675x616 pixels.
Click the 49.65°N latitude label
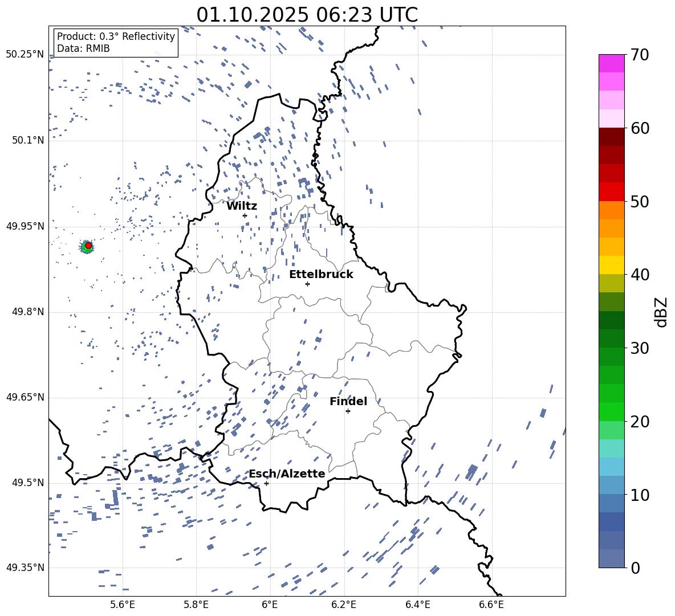pos(25,397)
